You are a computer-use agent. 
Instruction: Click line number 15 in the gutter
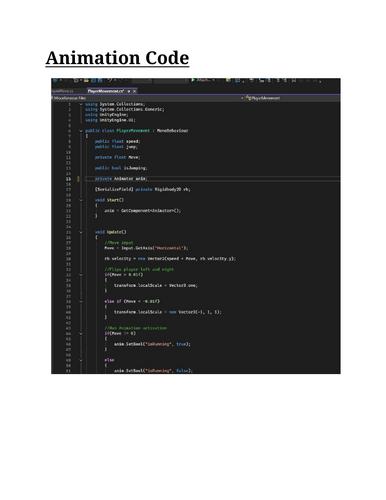68,179
